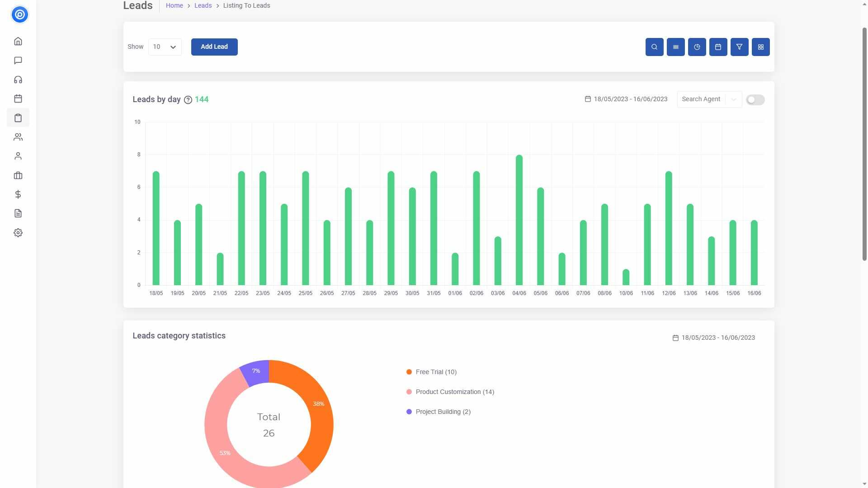Expand the Search Agent dropdown arrow
Screen dimensions: 868x488
tap(733, 99)
